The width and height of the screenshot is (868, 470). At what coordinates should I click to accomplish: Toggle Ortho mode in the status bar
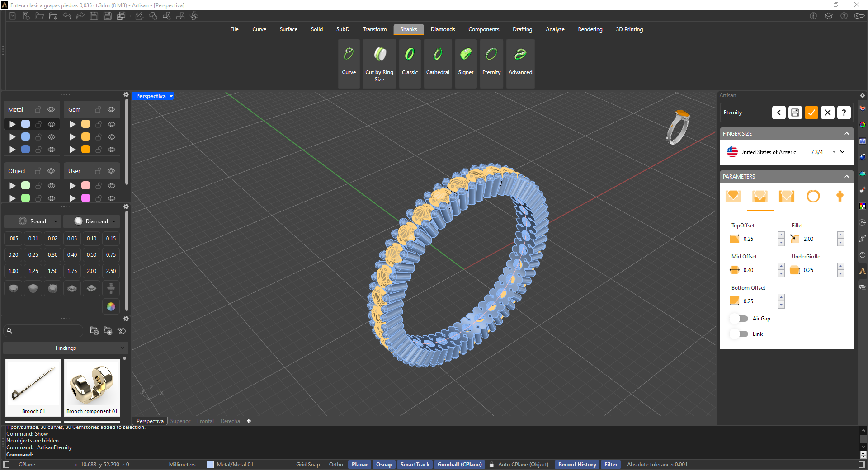[336, 465]
